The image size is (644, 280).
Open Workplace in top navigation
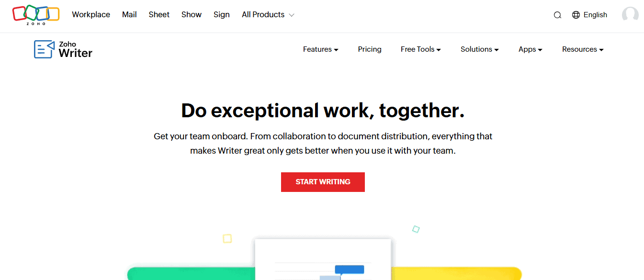91,15
